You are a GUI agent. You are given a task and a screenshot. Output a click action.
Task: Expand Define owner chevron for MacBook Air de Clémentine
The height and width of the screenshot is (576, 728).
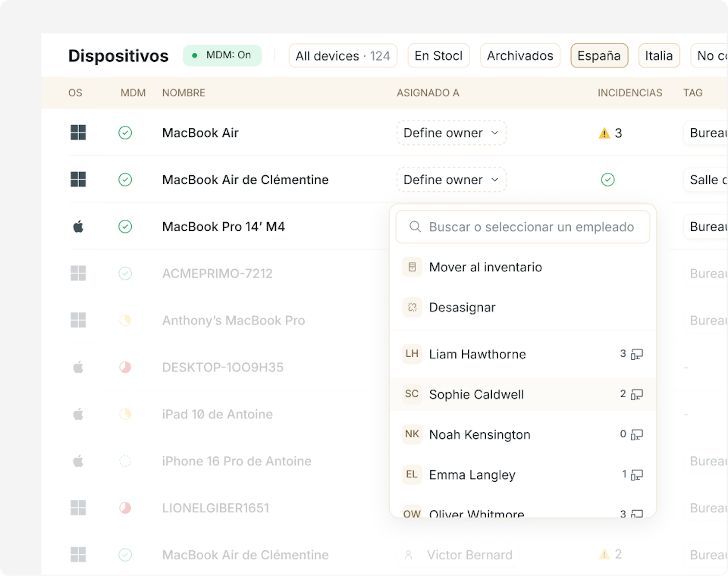pyautogui.click(x=495, y=180)
